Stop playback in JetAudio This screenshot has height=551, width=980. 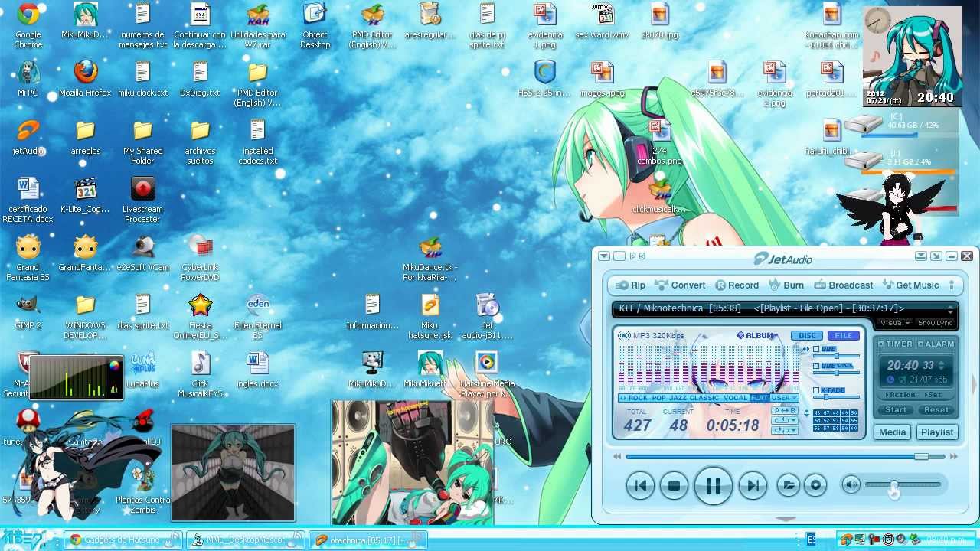pyautogui.click(x=674, y=485)
